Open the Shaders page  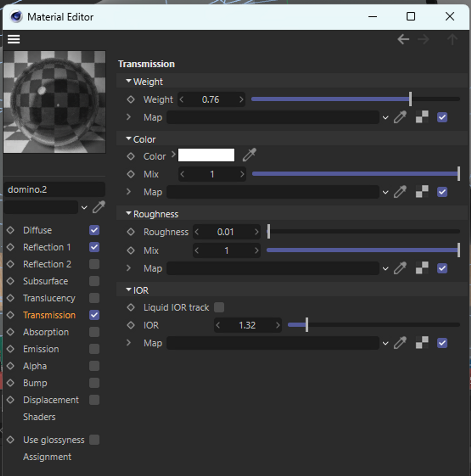click(x=39, y=417)
